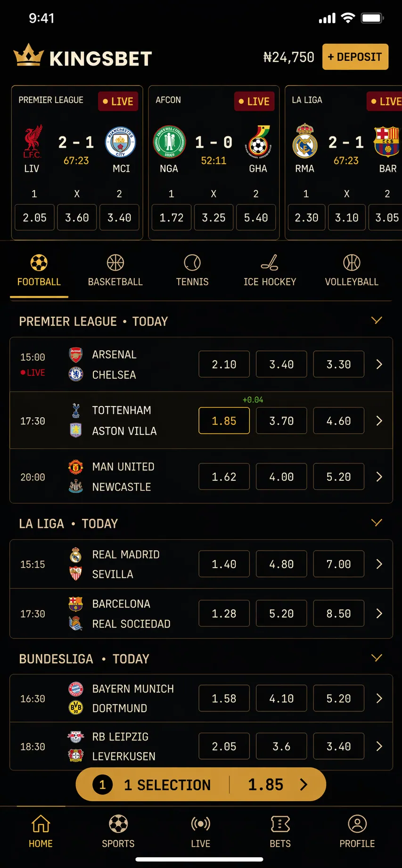
Task: Collapse the Premier League Today section
Action: coord(376,321)
